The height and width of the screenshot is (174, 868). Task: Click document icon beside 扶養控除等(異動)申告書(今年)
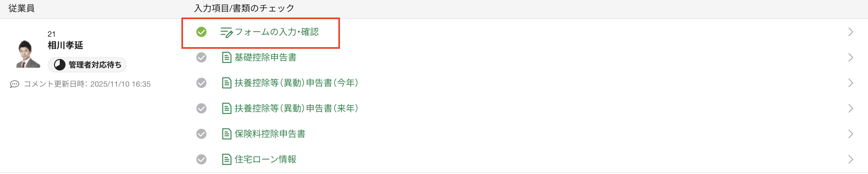(227, 83)
